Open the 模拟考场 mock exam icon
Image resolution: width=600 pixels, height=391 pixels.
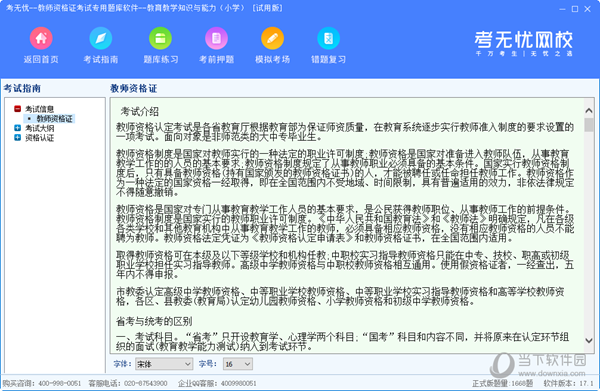point(272,38)
